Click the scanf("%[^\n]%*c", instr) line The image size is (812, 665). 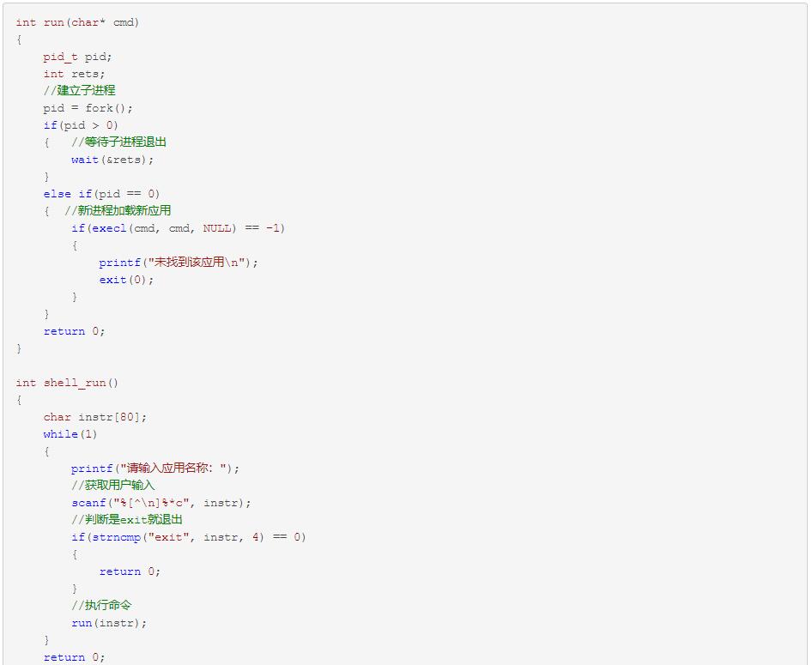161,503
